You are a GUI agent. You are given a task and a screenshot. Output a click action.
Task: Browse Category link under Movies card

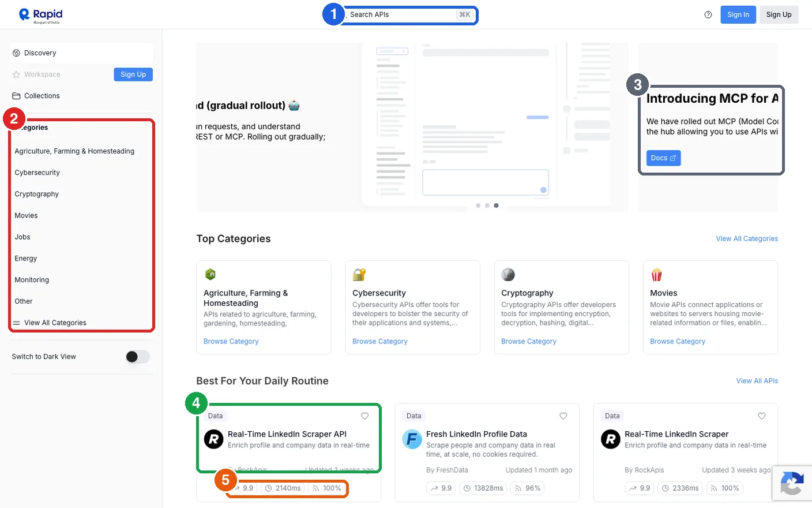[x=678, y=342]
